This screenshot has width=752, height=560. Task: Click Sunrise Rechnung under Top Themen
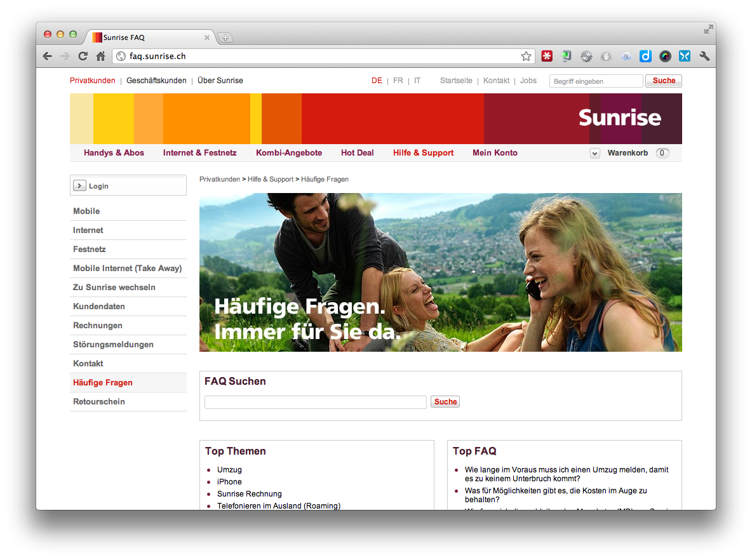[x=250, y=494]
